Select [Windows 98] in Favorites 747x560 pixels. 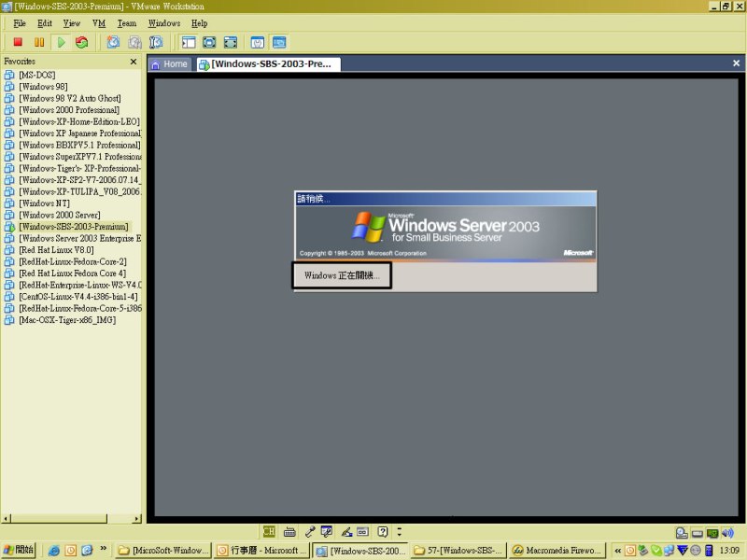coord(43,87)
